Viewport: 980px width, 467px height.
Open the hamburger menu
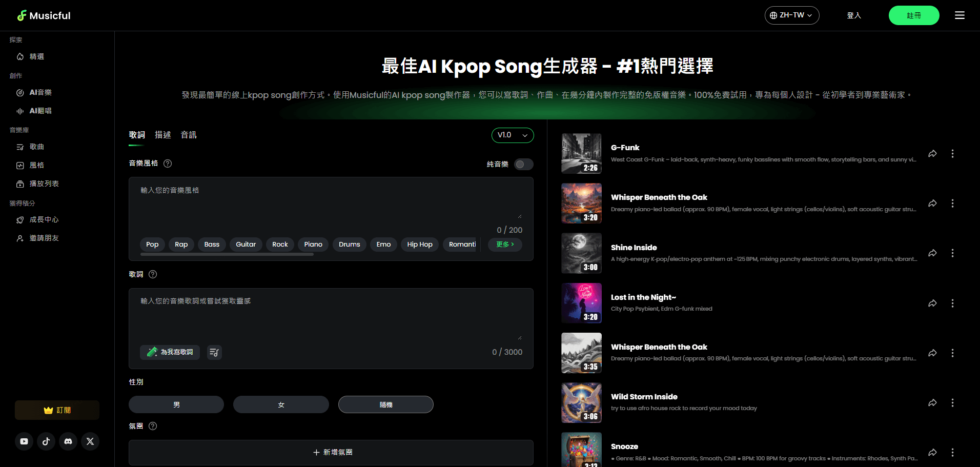(x=959, y=15)
